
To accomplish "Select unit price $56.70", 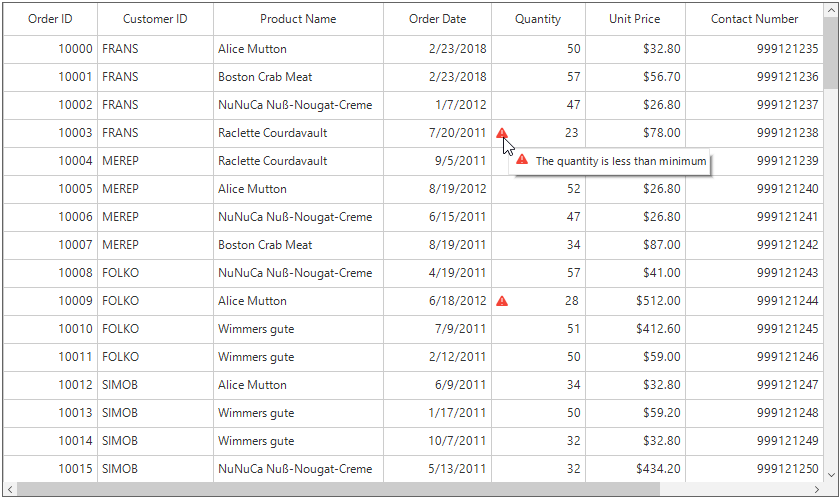I will [635, 77].
